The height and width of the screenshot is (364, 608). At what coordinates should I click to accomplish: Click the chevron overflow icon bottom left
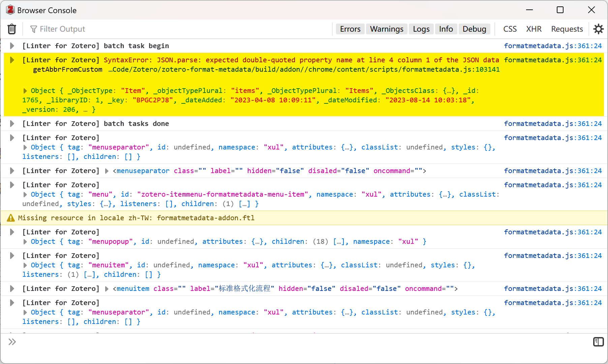tap(12, 342)
